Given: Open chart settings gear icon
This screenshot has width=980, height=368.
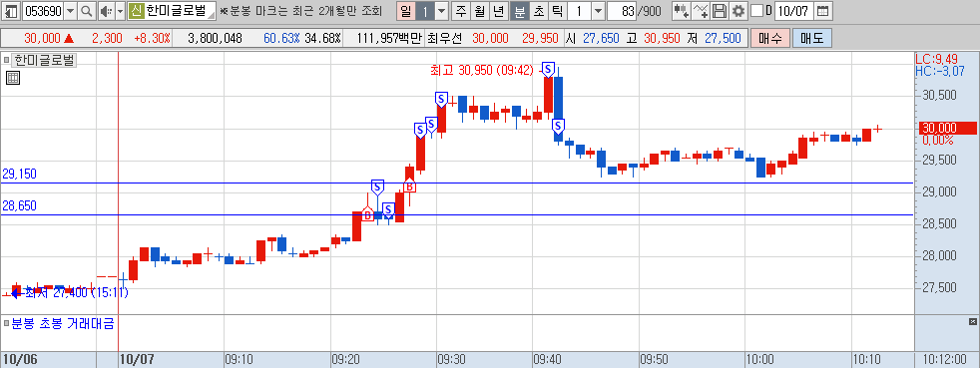Looking at the screenshot, I should pyautogui.click(x=738, y=11).
